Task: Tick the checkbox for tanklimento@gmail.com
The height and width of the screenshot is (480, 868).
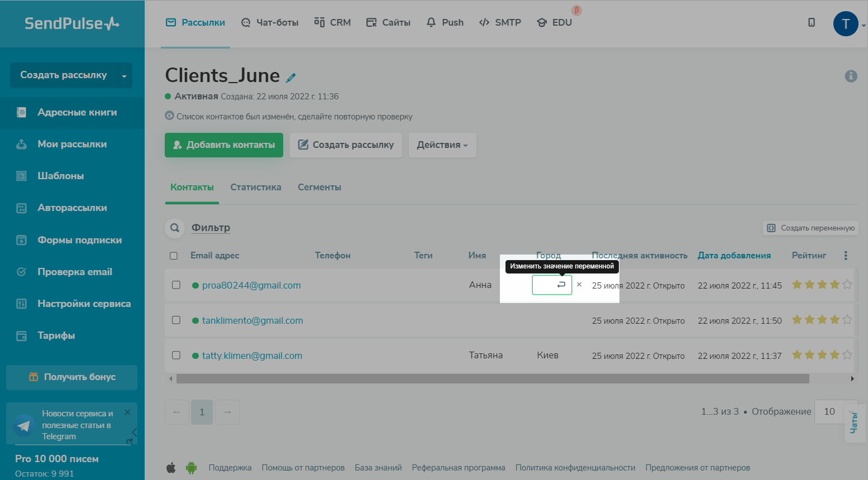Action: pyautogui.click(x=176, y=320)
